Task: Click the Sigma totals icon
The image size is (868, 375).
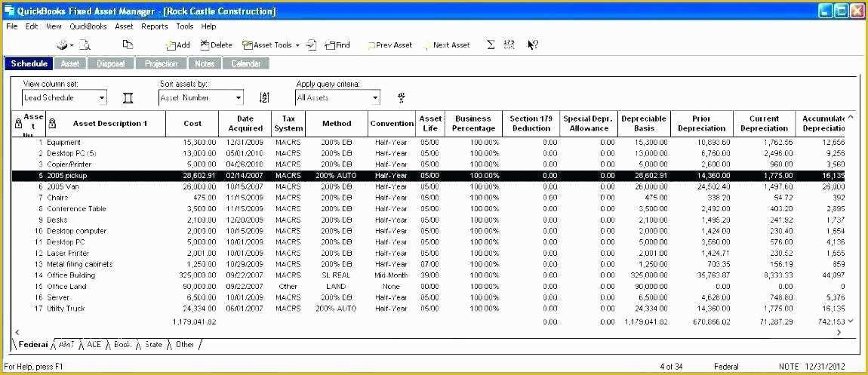Action: 491,45
